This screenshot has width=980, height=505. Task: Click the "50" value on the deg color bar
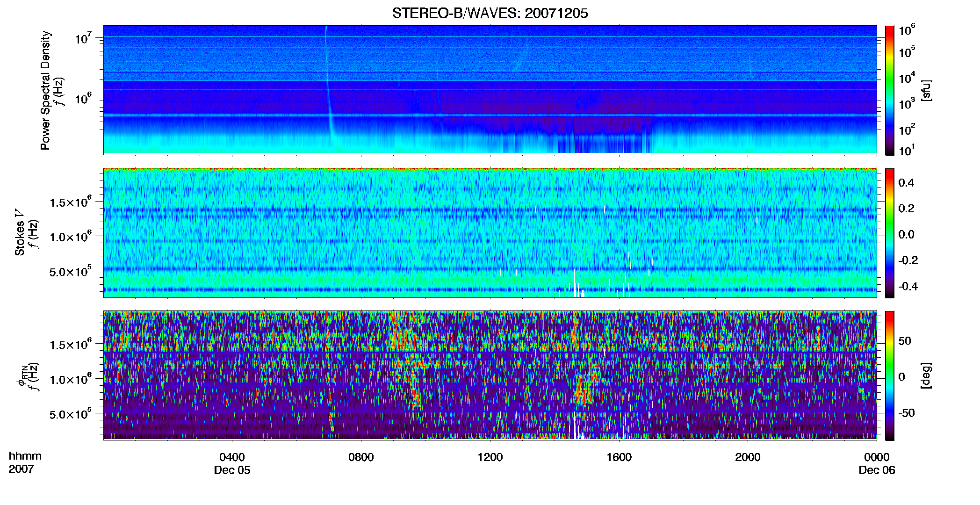tap(905, 341)
